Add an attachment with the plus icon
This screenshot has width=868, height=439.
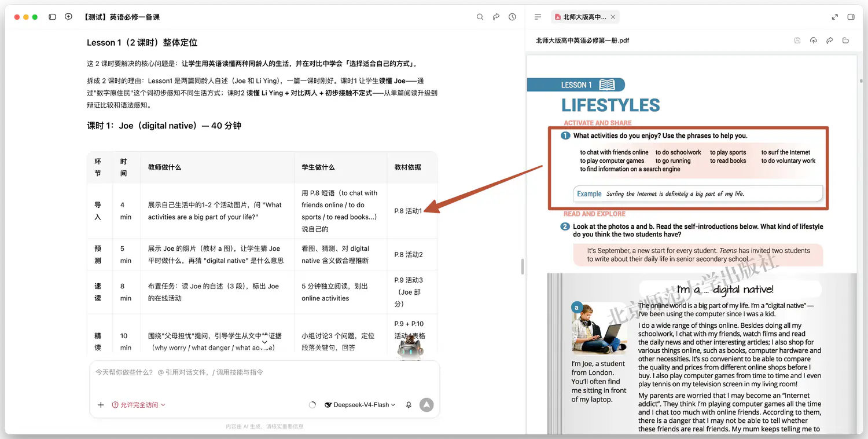click(101, 405)
